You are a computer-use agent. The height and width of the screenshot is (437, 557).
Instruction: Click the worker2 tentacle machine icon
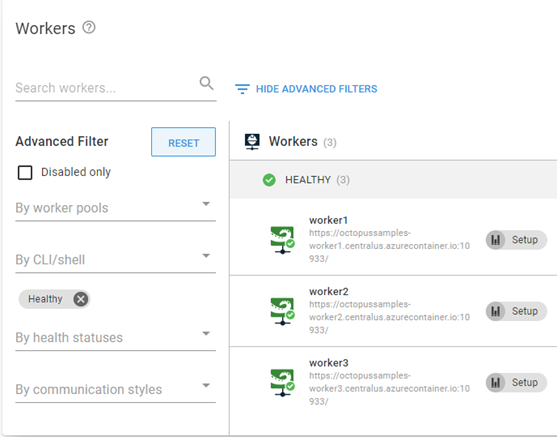click(x=282, y=312)
